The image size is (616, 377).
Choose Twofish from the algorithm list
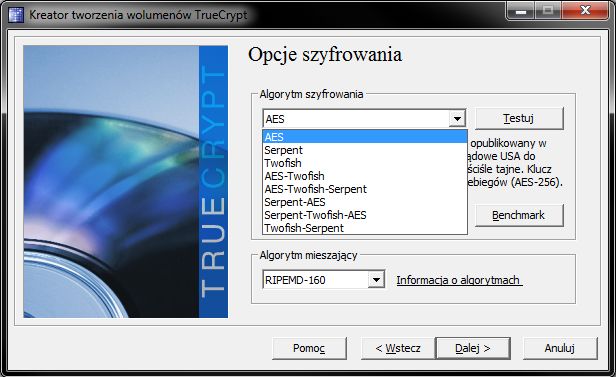click(x=365, y=163)
